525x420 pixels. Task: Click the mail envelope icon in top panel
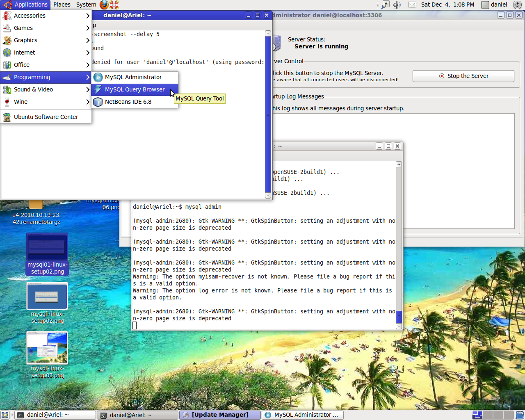click(412, 5)
